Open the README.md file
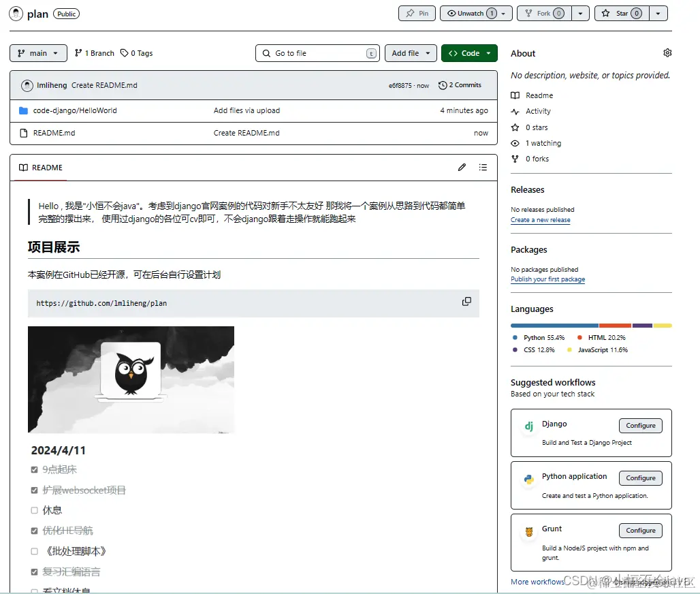The height and width of the screenshot is (594, 700). pos(54,133)
